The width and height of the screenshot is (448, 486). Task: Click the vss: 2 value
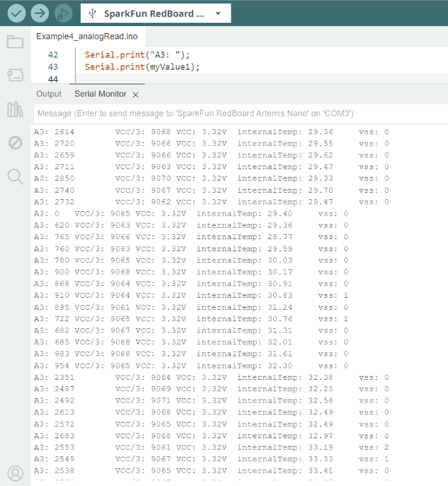(386, 447)
